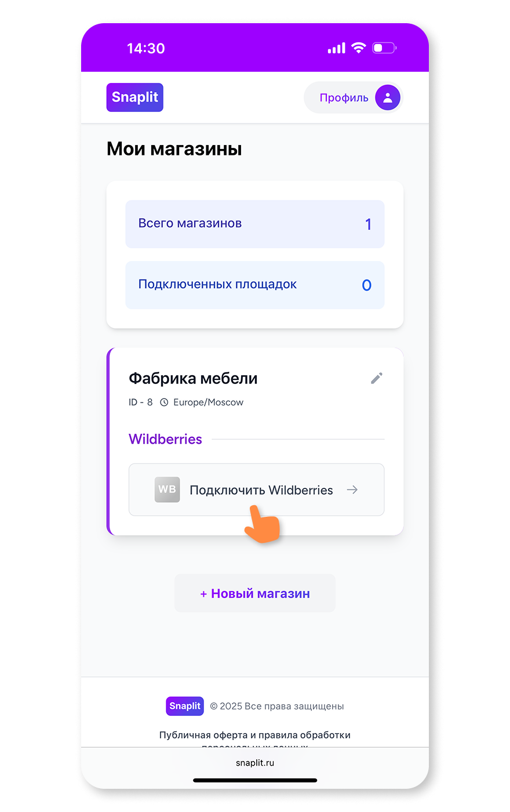This screenshot has width=510, height=812.
Task: Tap the Wi-Fi icon in status bar
Action: pos(359,48)
